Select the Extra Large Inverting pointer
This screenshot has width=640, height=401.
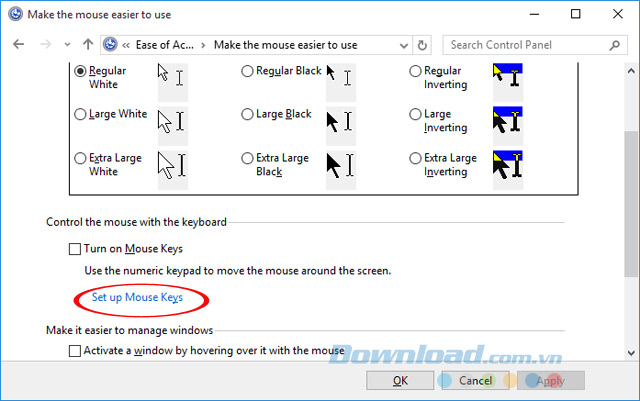coord(415,158)
